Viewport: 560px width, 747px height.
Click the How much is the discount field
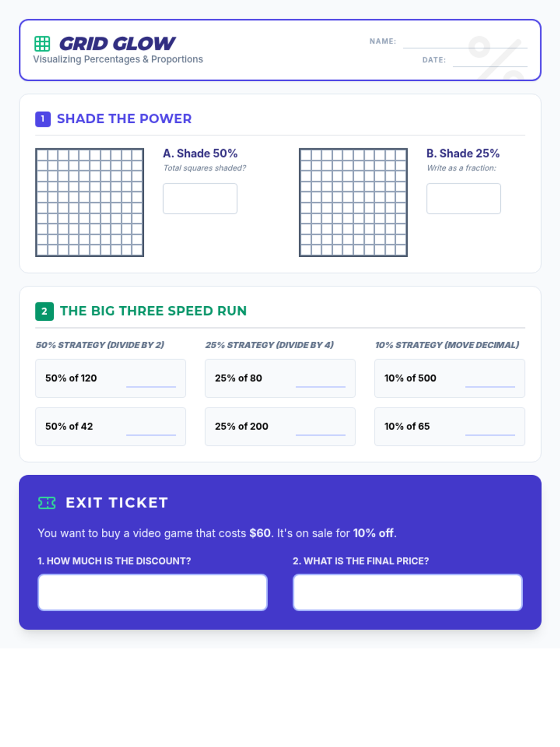pos(153,592)
